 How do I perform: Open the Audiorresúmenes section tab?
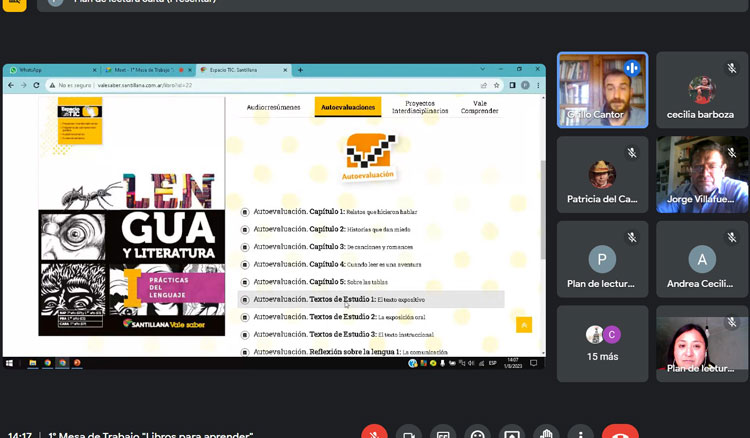pyautogui.click(x=274, y=107)
